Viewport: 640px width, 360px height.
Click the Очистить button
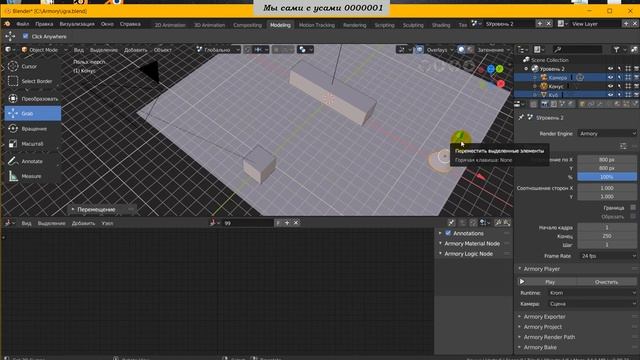click(607, 282)
